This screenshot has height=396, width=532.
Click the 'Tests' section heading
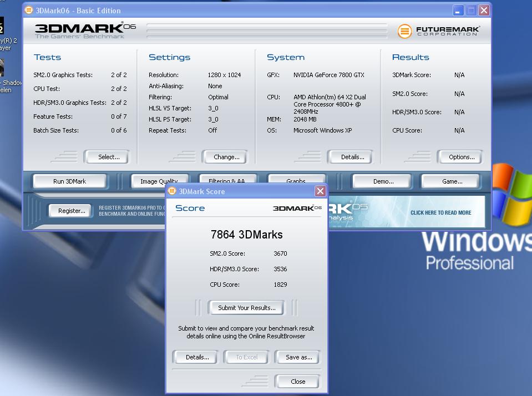[47, 57]
